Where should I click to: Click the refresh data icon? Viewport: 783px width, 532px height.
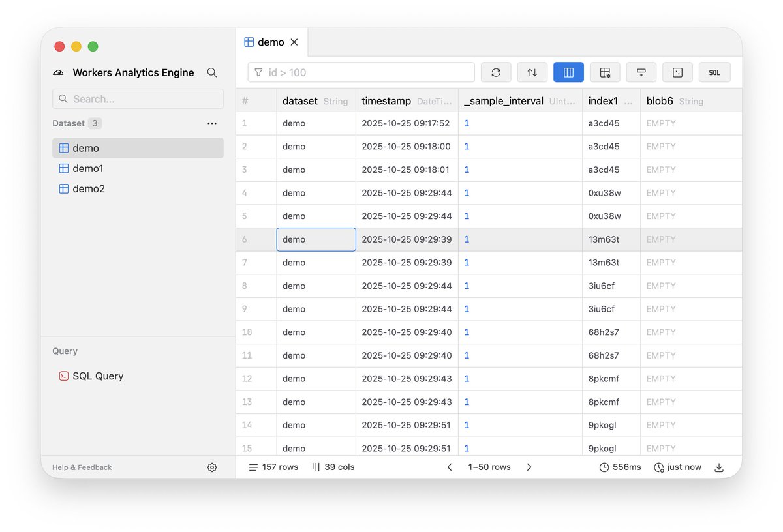[x=496, y=72]
